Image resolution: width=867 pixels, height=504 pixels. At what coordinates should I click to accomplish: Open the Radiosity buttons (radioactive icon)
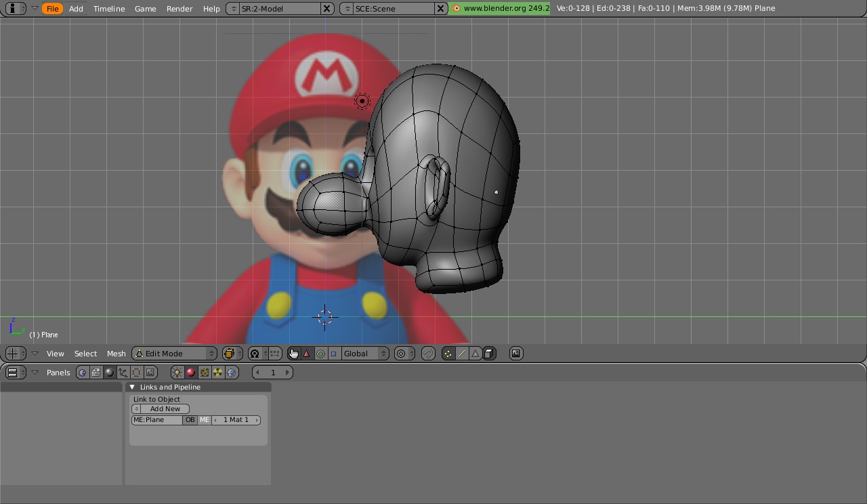pyautogui.click(x=217, y=372)
